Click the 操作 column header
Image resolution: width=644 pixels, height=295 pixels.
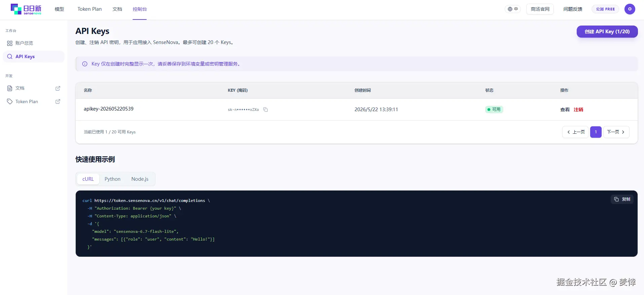564,90
